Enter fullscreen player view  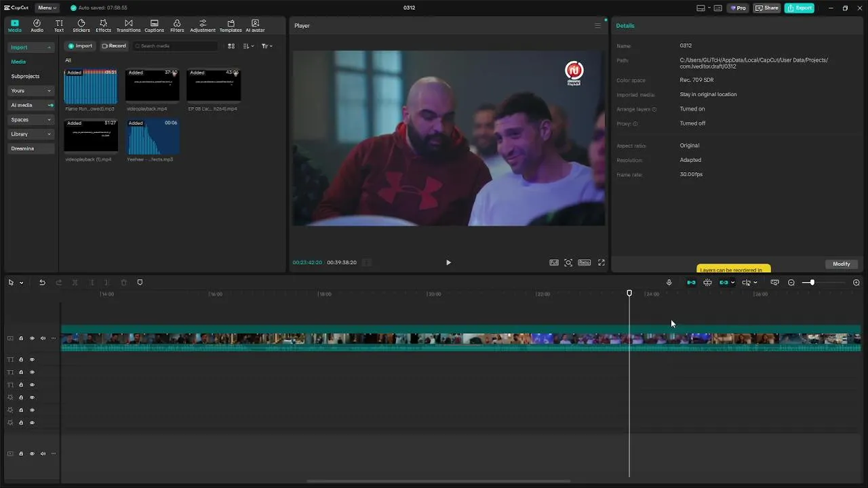[x=601, y=262]
